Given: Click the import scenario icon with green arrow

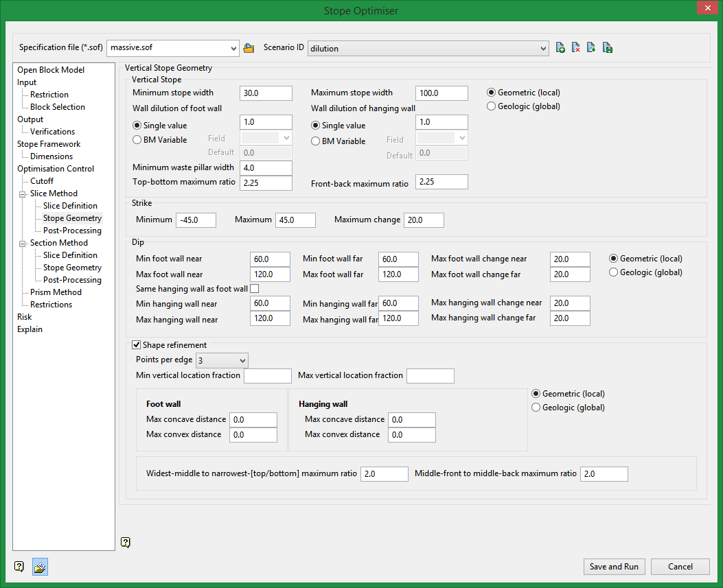Looking at the screenshot, I should pos(591,48).
